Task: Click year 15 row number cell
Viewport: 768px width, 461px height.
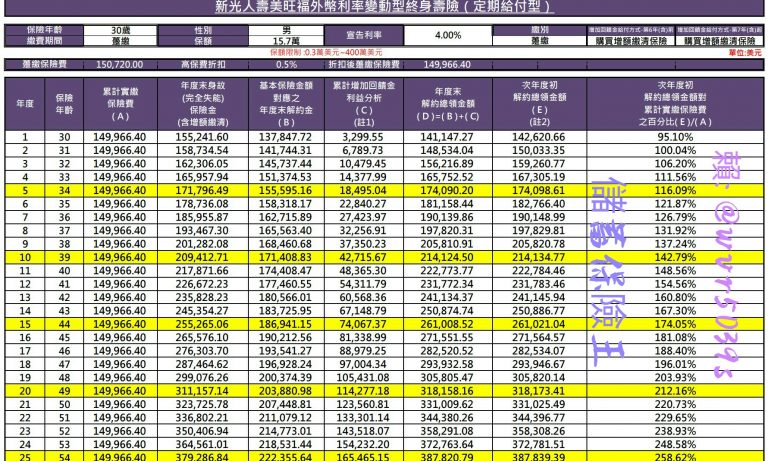Action: 24,324
